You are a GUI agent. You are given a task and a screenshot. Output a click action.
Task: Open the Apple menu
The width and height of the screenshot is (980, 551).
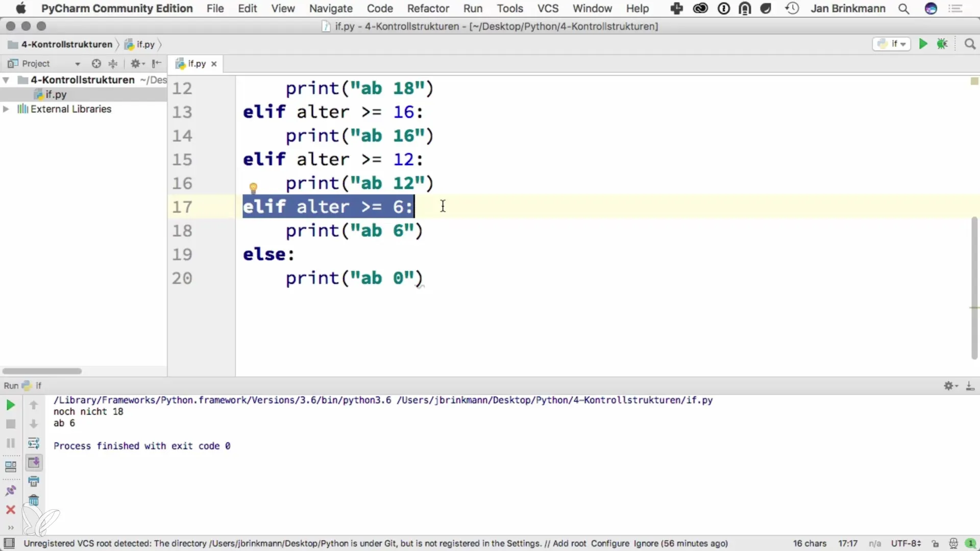tap(20, 8)
